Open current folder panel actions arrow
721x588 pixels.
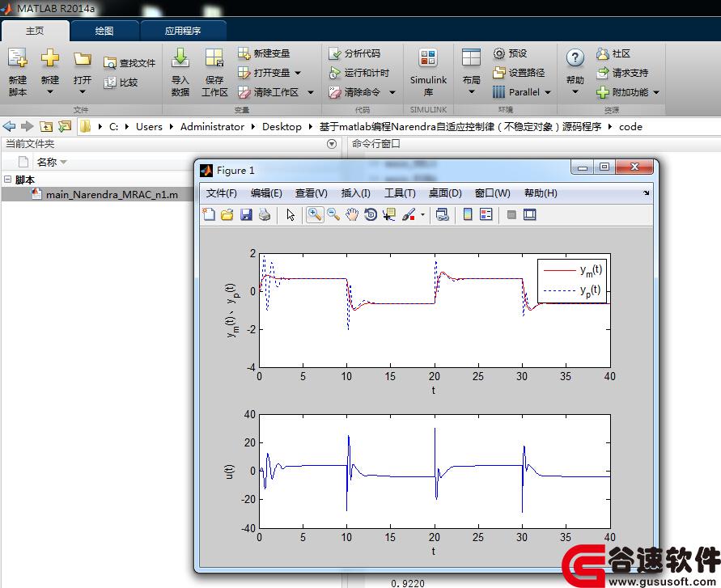[332, 144]
